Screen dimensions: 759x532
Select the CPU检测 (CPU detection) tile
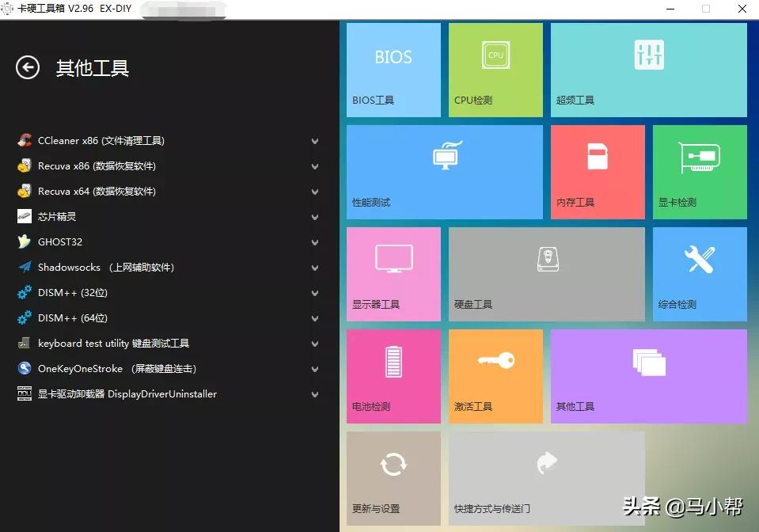[x=495, y=70]
